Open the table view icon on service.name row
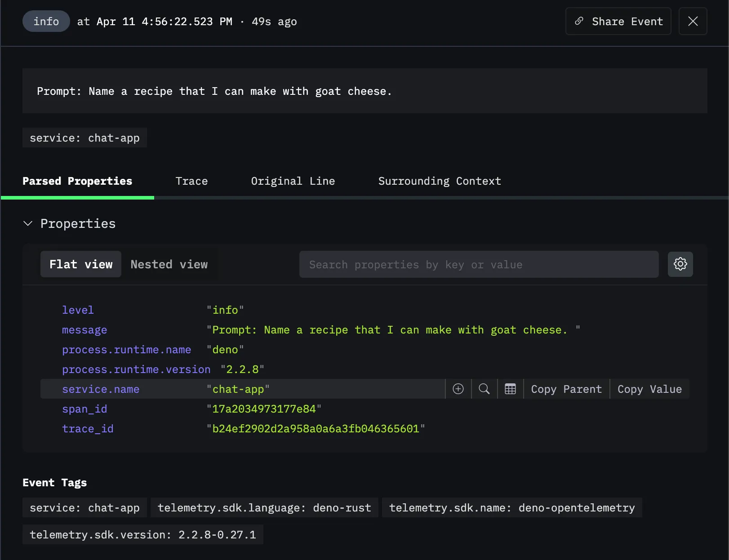729x560 pixels. coord(510,389)
